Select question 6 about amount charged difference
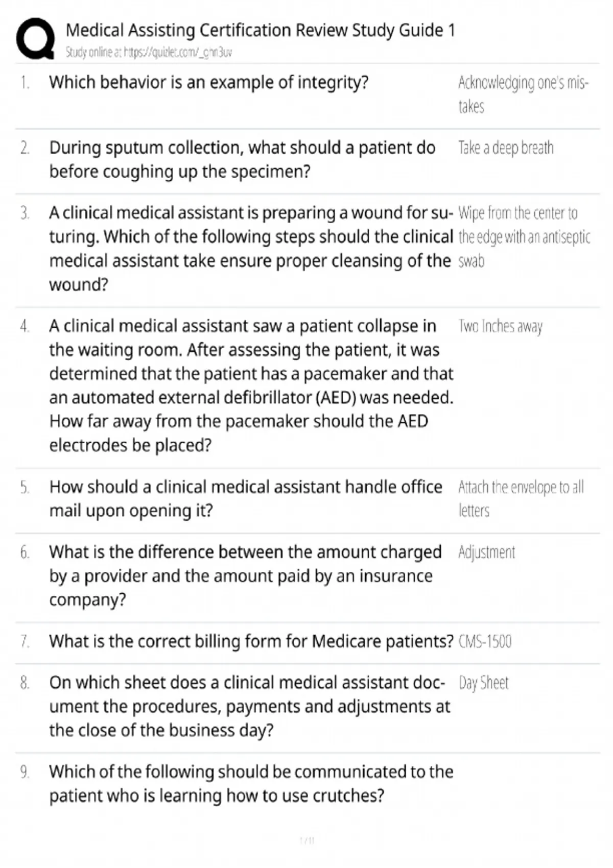613x868 pixels. (x=245, y=575)
